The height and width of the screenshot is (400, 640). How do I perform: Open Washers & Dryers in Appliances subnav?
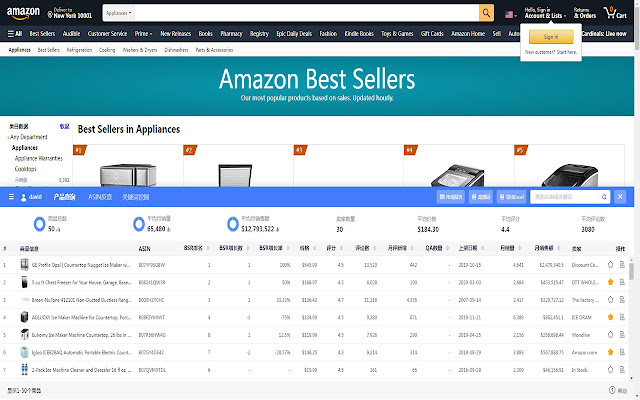[x=140, y=50]
